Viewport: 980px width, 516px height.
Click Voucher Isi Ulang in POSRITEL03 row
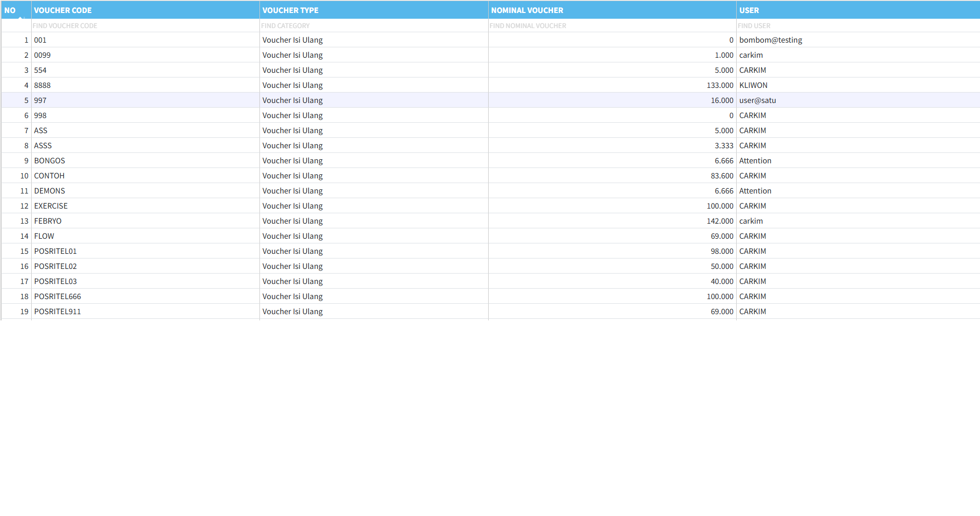[x=293, y=281]
